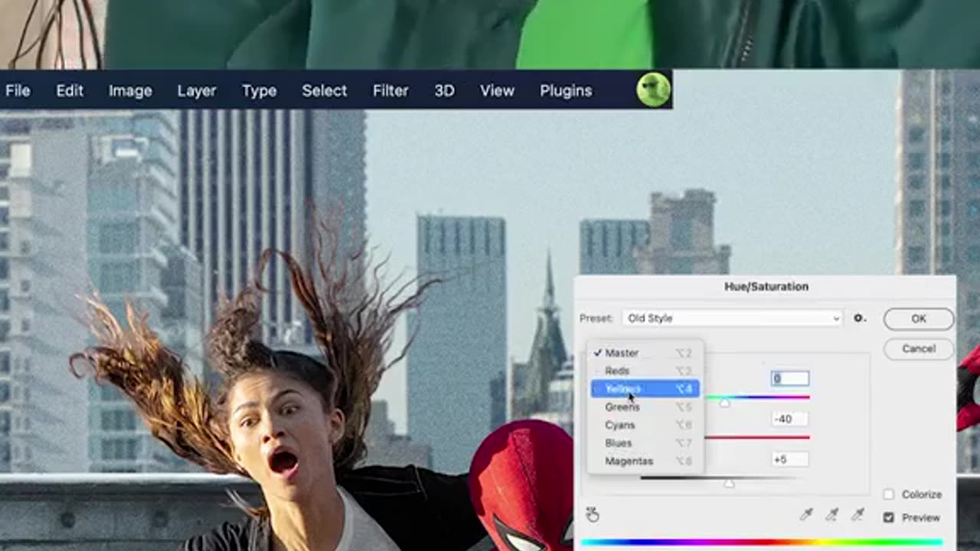This screenshot has height=551, width=980.
Task: Select the on-image adjustment hand tool
Action: pos(593,514)
